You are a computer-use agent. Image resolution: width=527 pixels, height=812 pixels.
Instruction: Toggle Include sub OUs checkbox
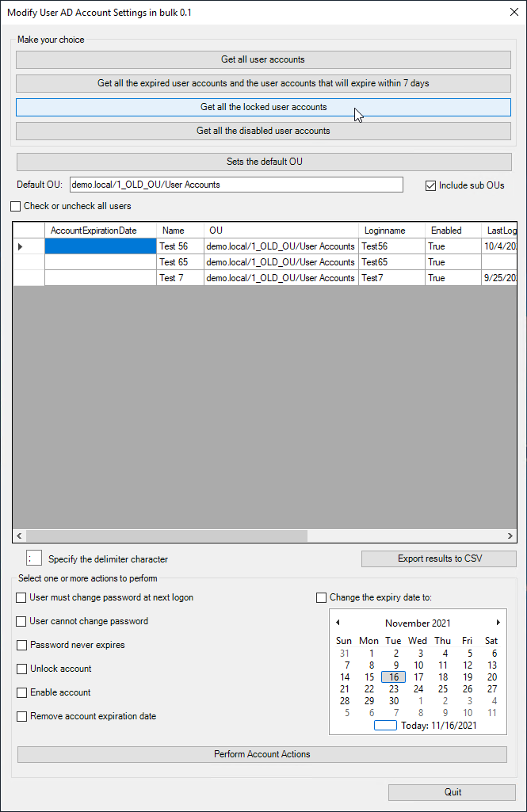(431, 185)
